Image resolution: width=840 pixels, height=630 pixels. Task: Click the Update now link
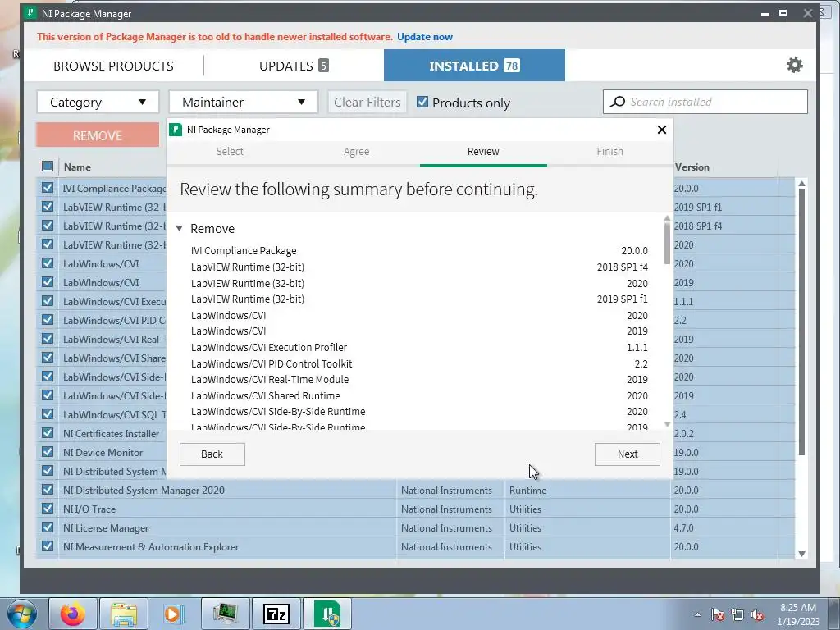(x=425, y=36)
